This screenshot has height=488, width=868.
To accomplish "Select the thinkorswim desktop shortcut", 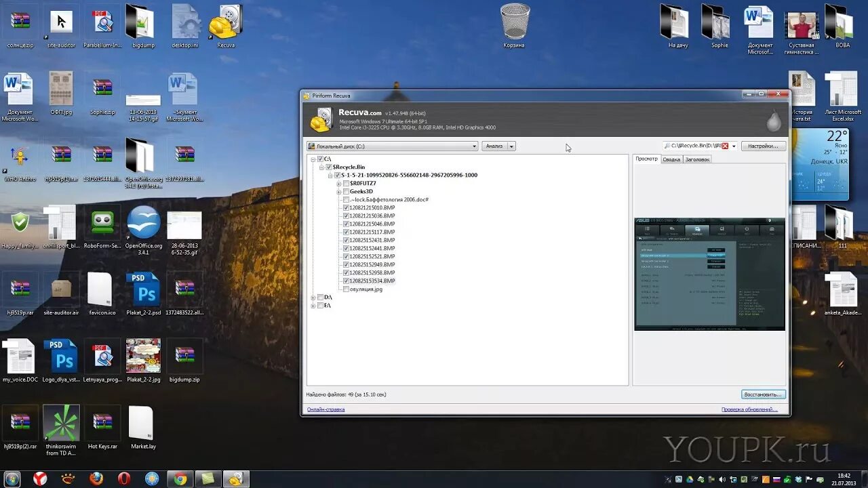I will point(62,430).
